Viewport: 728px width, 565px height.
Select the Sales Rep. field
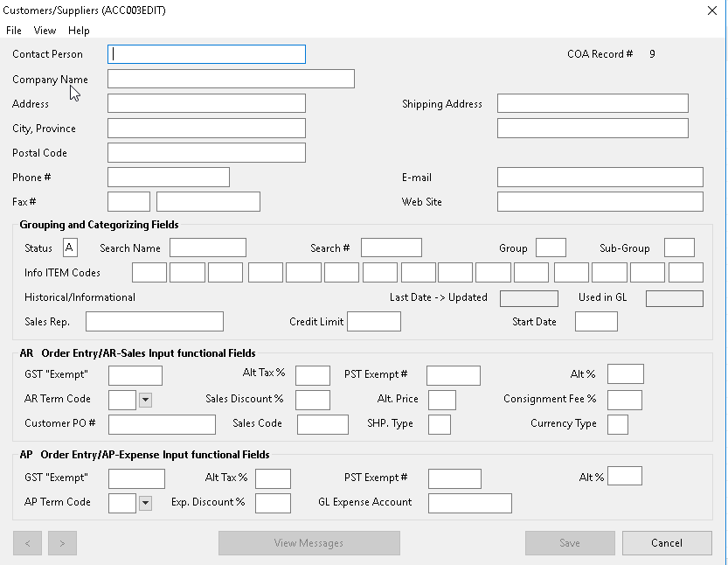pos(155,322)
